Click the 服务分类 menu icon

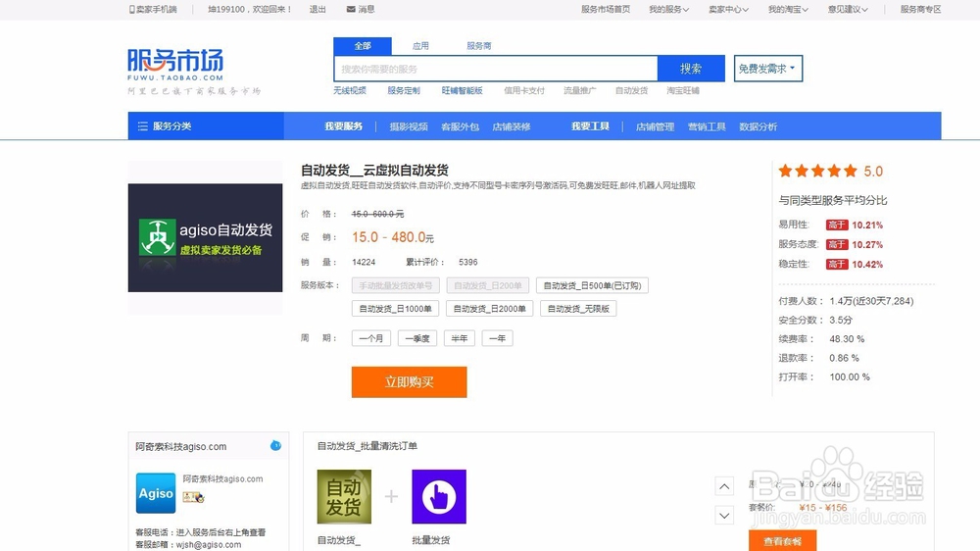(142, 126)
